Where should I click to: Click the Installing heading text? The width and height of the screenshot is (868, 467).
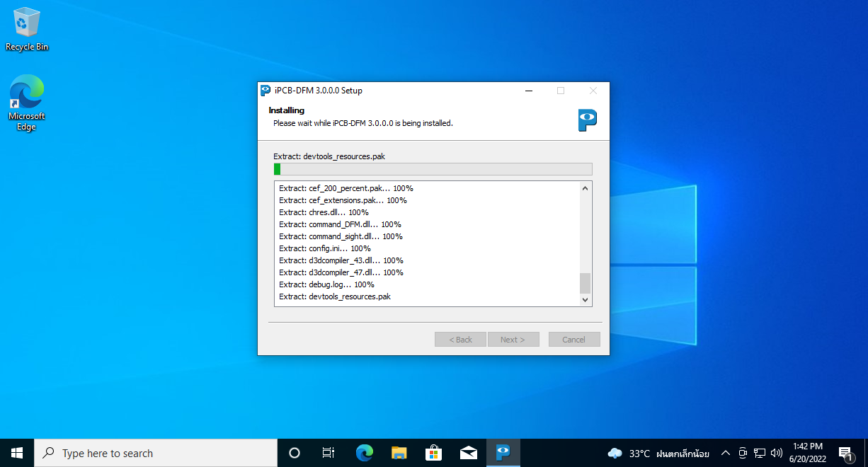click(x=287, y=110)
